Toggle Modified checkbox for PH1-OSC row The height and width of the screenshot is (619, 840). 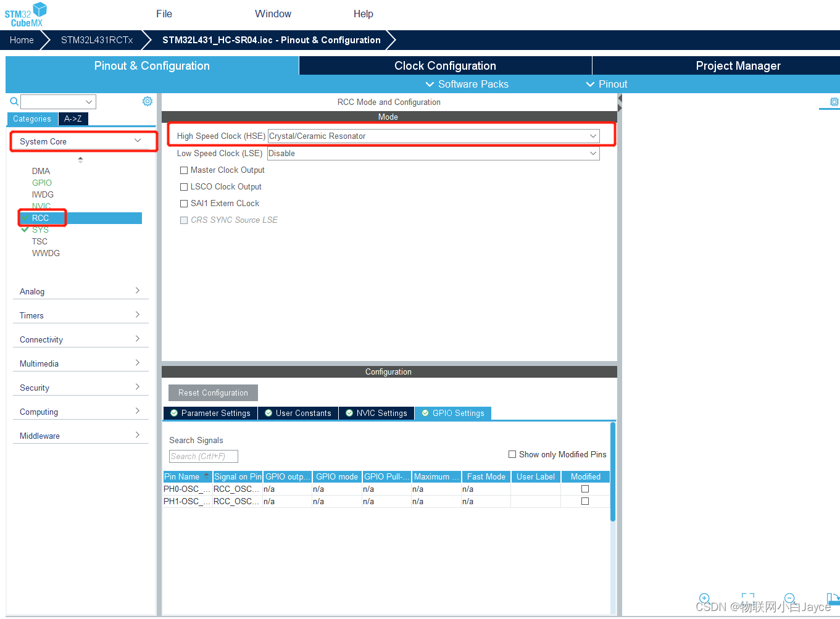[x=585, y=501]
